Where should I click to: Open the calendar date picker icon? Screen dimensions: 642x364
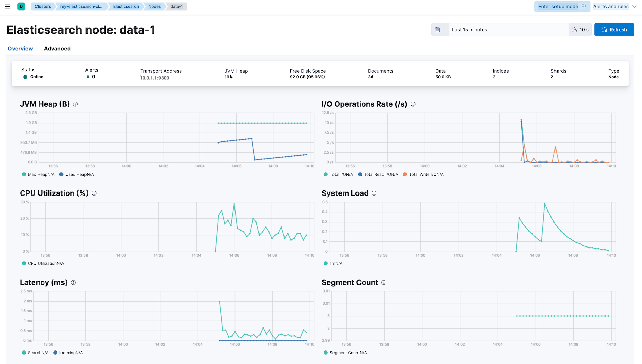tap(438, 29)
